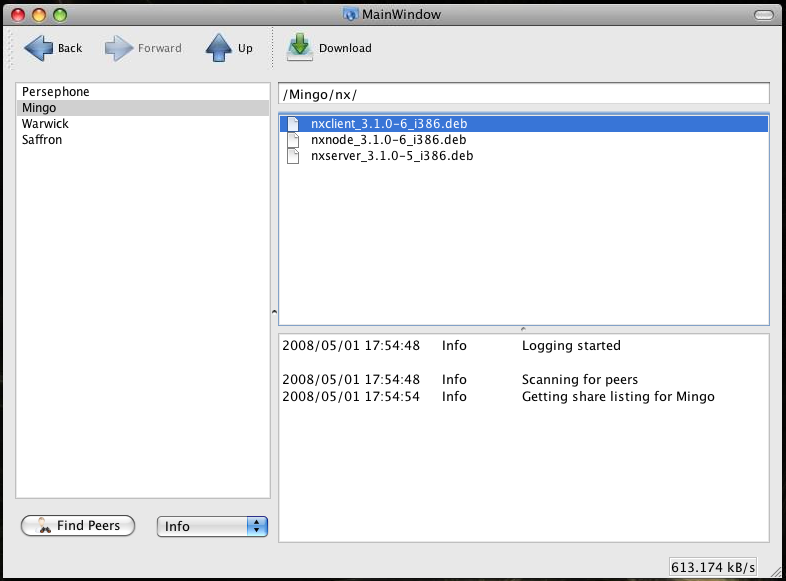Select the Persephone peer
The image size is (786, 581).
[56, 92]
